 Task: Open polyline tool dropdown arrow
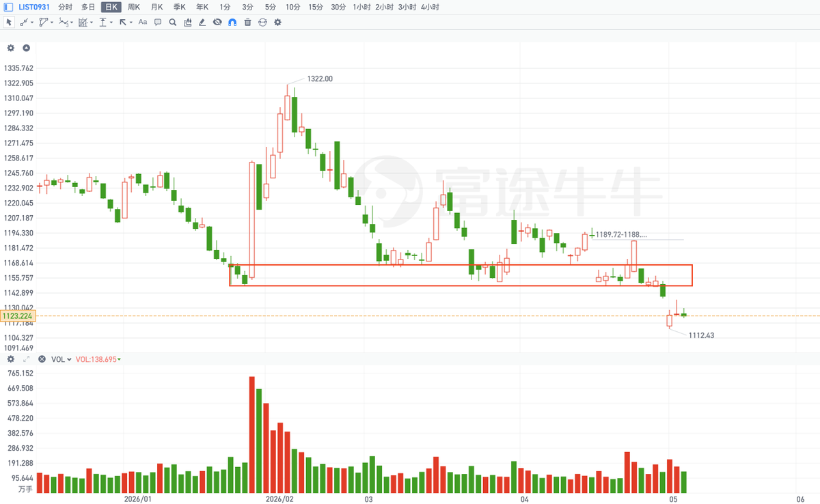coord(52,23)
